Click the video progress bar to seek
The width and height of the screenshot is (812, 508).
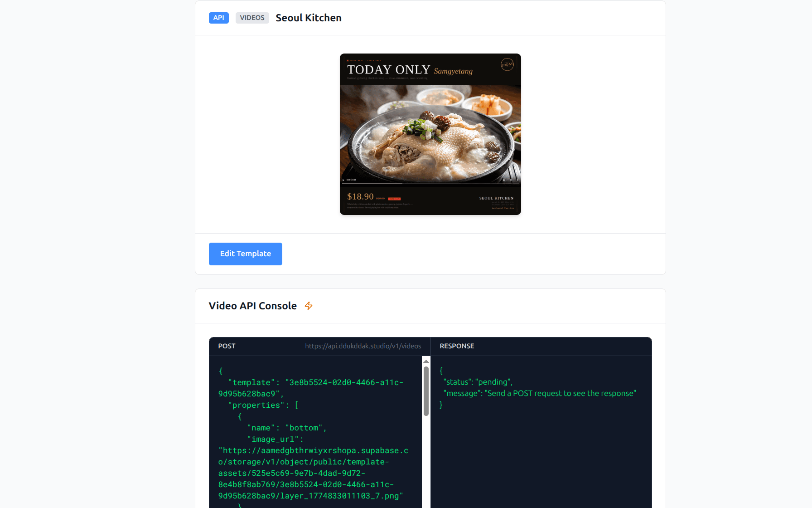click(430, 183)
